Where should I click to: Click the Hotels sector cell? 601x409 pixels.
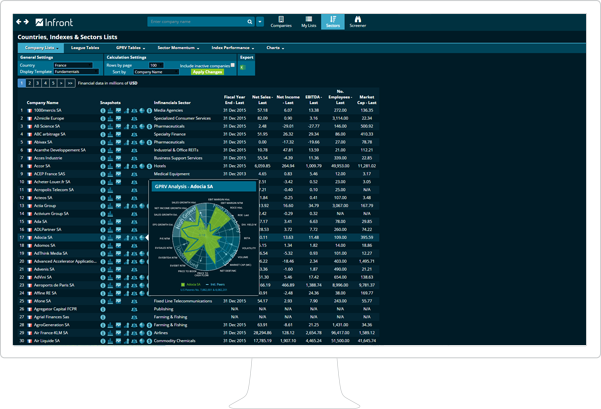(x=160, y=166)
